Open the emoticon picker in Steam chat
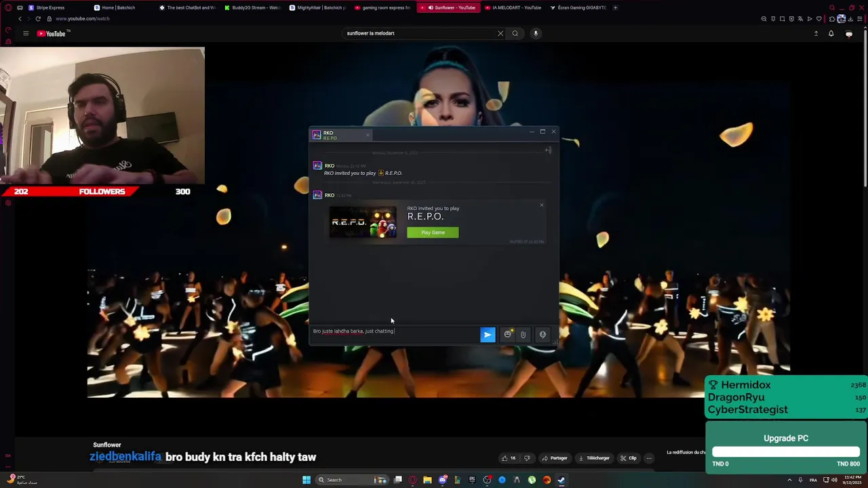The width and height of the screenshot is (868, 488). 507,334
